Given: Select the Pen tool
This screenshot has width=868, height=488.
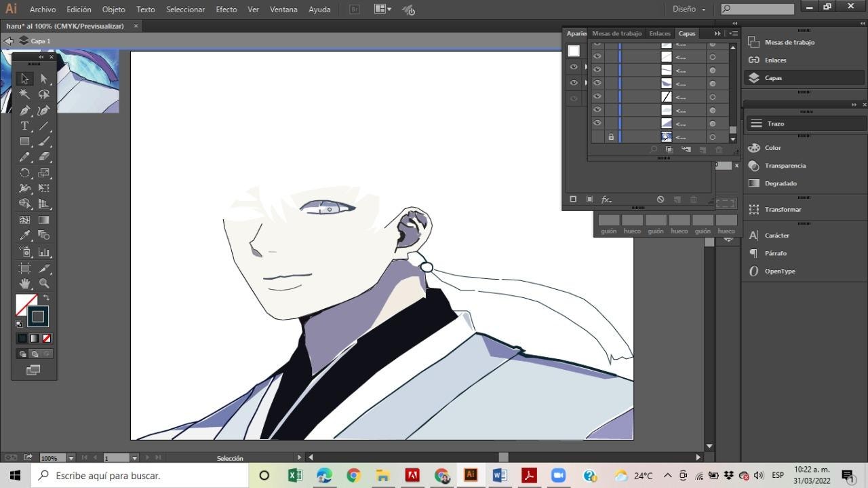Looking at the screenshot, I should (x=24, y=110).
